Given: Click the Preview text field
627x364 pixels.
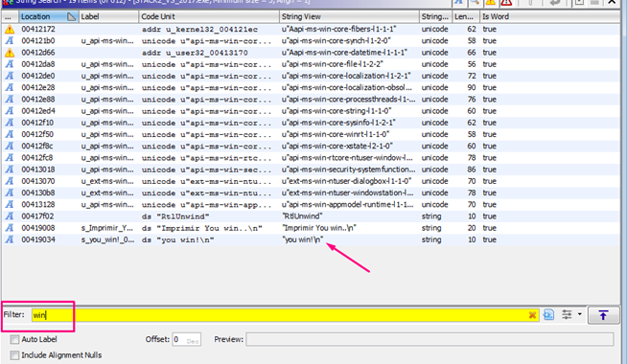Looking at the screenshot, I should [430, 339].
